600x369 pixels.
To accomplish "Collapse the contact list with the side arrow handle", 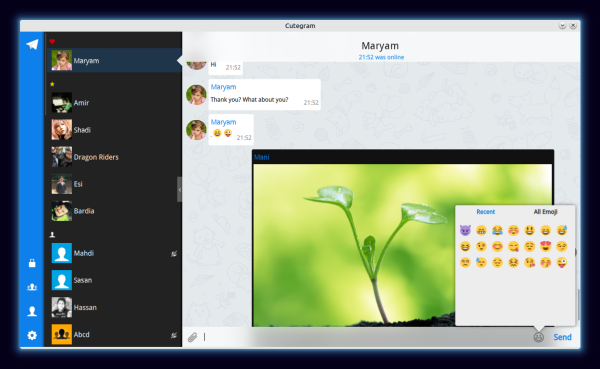I will pos(179,189).
